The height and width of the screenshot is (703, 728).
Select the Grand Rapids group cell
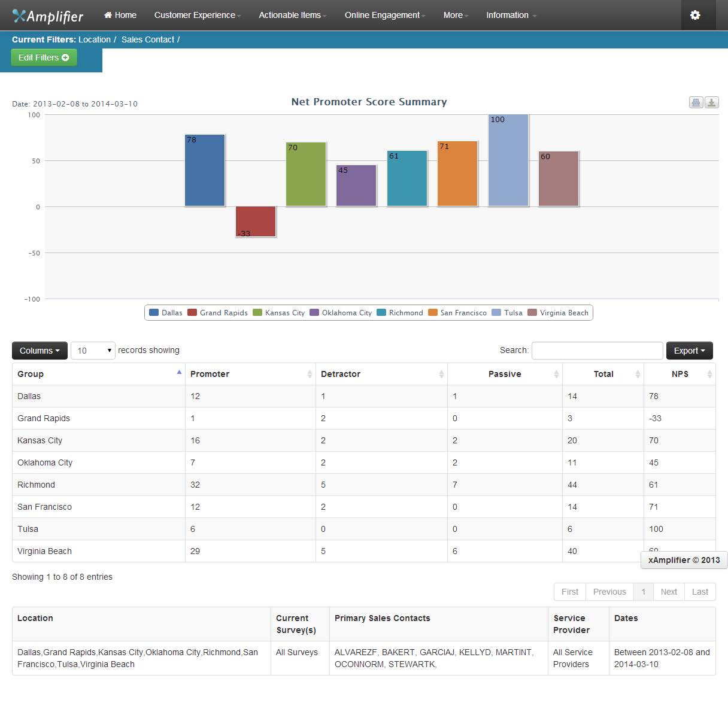pos(99,418)
